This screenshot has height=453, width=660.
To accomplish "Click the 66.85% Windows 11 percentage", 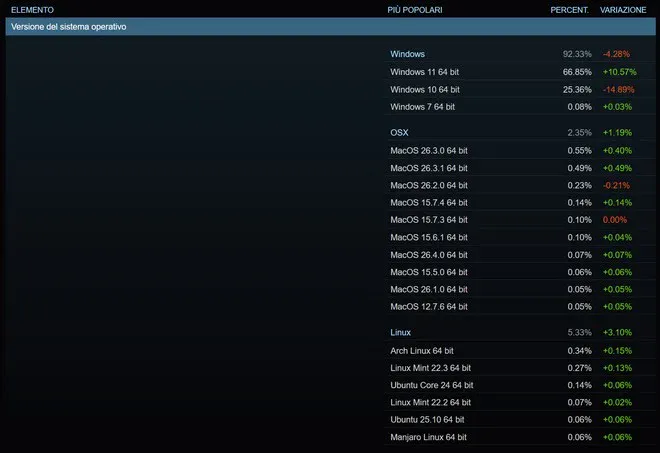I will (577, 72).
